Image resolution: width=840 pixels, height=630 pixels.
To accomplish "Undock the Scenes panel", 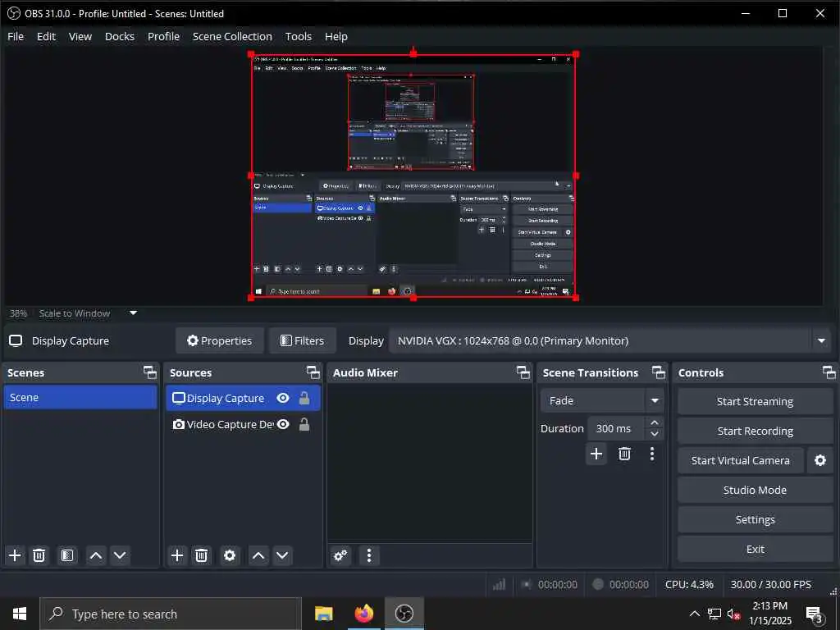I will point(150,372).
